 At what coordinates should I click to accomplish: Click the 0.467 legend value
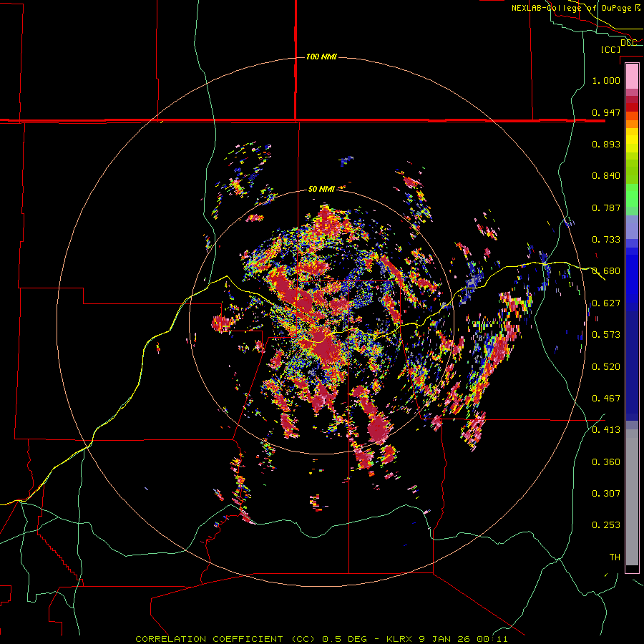pos(606,399)
